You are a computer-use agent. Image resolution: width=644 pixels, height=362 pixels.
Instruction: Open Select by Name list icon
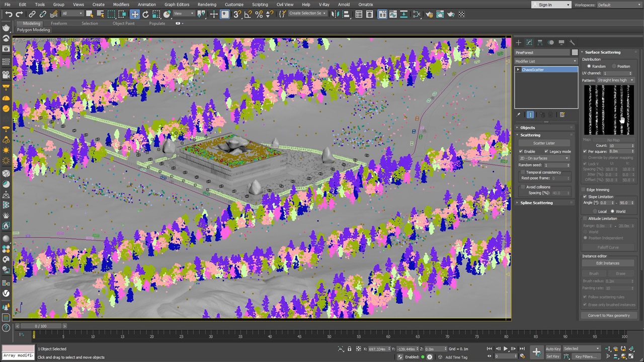(x=101, y=14)
